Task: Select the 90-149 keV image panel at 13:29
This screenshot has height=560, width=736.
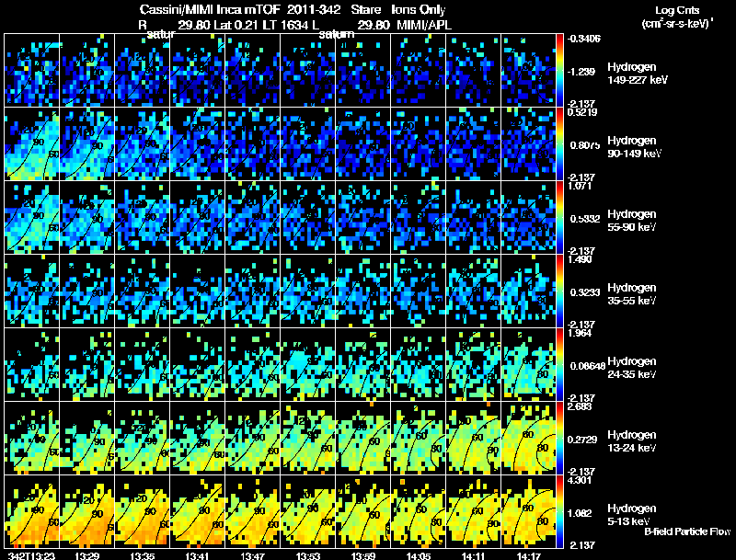Action: [x=86, y=143]
